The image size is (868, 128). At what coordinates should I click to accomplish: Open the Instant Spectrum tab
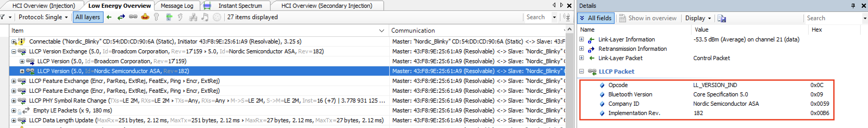240,6
